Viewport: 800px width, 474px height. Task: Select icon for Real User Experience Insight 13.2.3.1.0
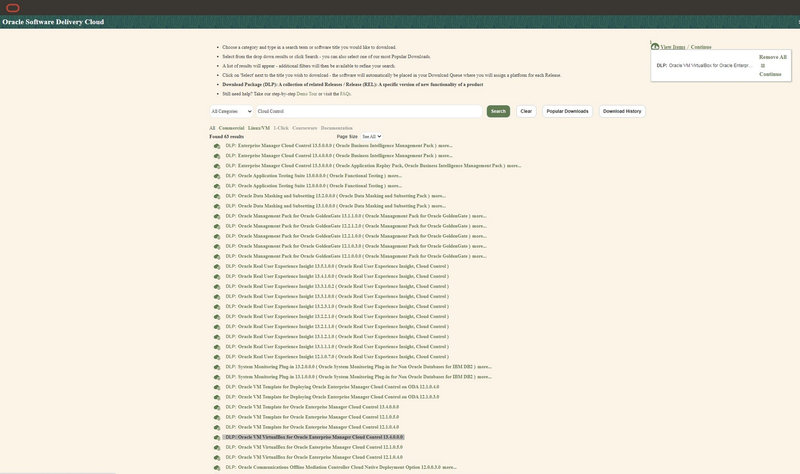click(x=217, y=307)
